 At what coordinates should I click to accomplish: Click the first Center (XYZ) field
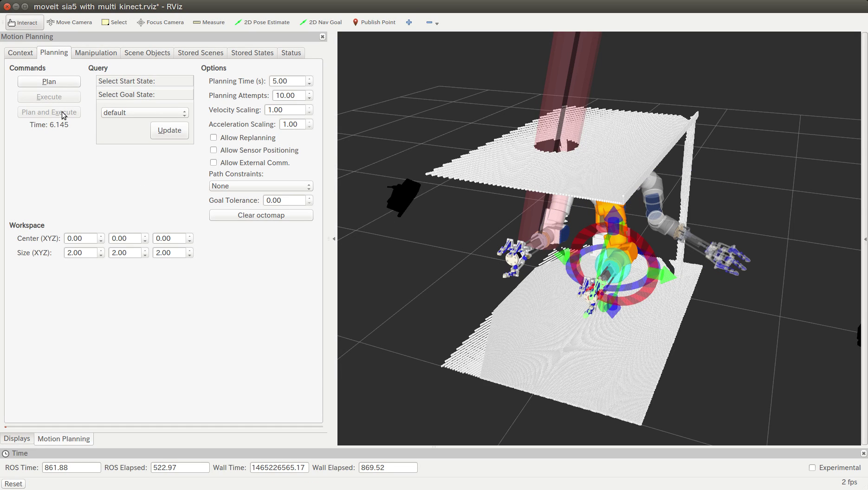point(81,239)
